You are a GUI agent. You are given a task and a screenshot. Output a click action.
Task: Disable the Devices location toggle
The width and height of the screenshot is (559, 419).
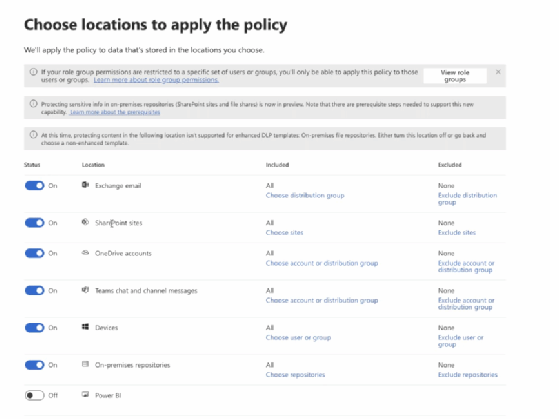click(x=35, y=328)
